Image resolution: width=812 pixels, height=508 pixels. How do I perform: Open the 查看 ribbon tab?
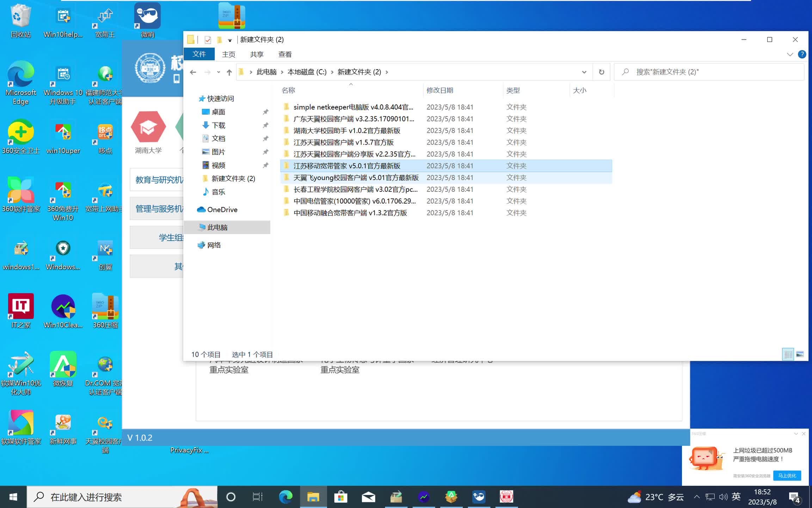click(x=285, y=54)
